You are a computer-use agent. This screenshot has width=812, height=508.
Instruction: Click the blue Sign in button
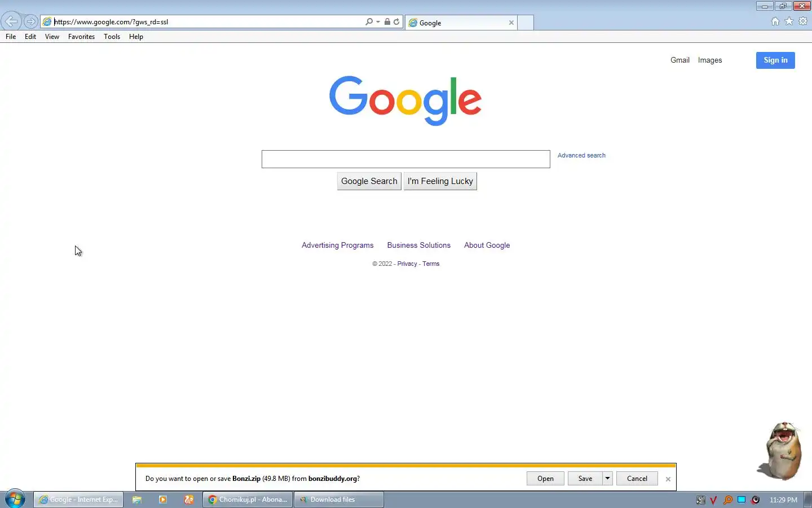(775, 60)
